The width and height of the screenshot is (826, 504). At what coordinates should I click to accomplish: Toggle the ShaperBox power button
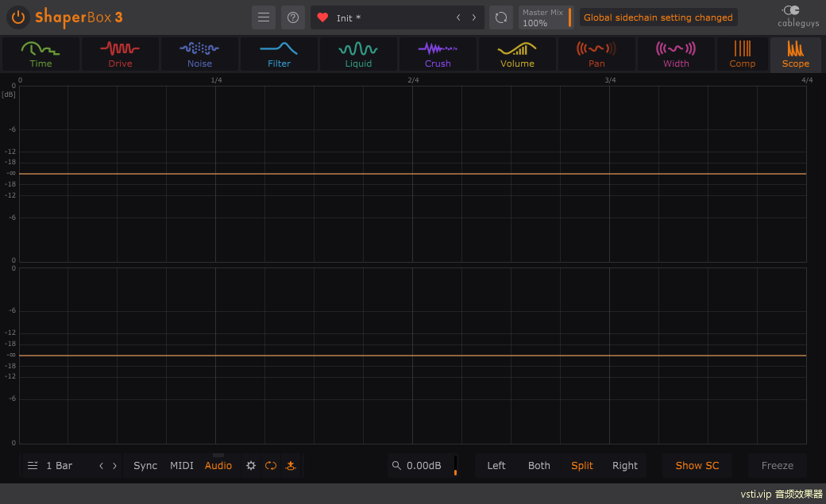pyautogui.click(x=18, y=17)
